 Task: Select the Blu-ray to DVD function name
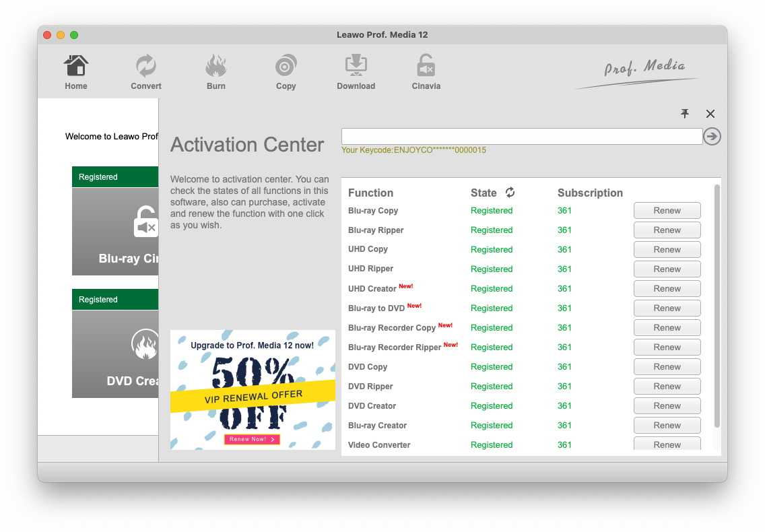[x=376, y=308]
